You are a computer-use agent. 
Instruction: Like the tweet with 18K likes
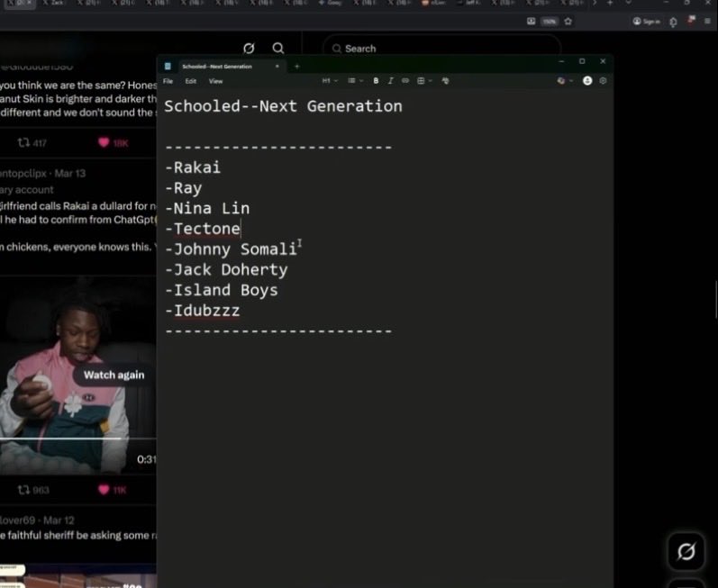tap(114, 143)
